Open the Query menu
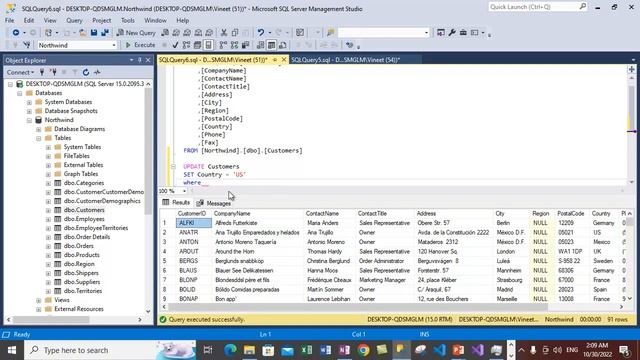The height and width of the screenshot is (360, 640). coord(74,20)
